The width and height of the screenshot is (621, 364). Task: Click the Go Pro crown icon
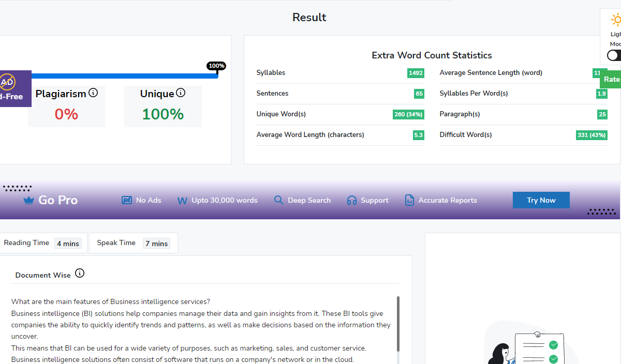[x=28, y=201]
